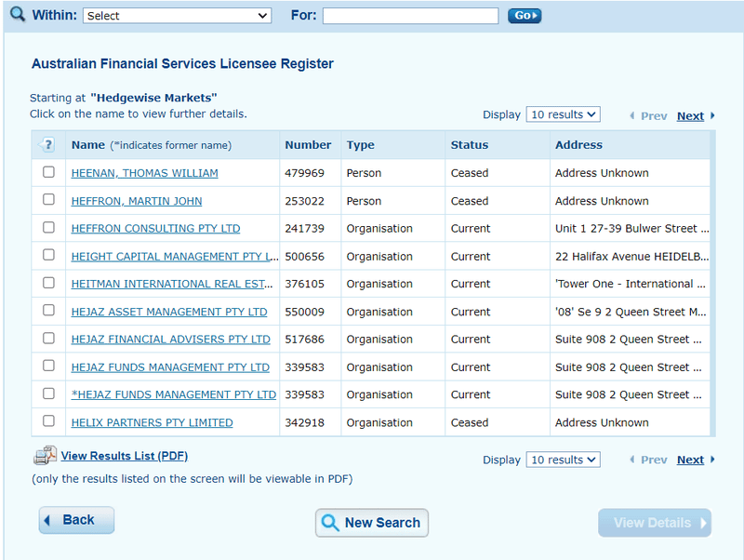Click the top Prev link
This screenshot has height=560, width=744.
[x=654, y=115]
